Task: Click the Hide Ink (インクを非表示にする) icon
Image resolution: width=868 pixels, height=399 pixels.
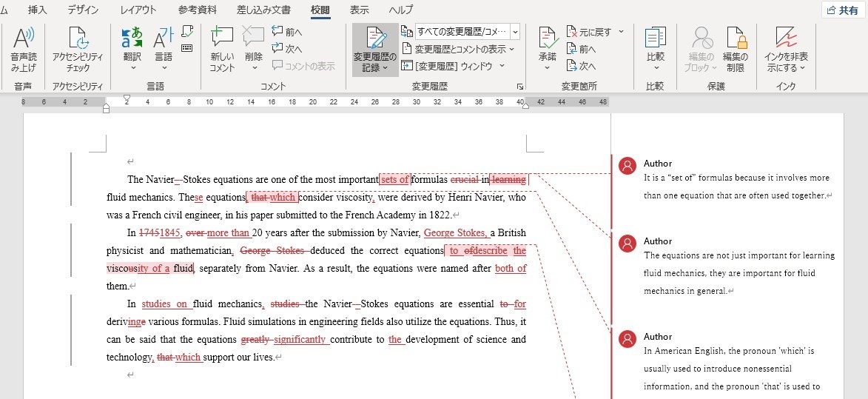Action: 786,38
